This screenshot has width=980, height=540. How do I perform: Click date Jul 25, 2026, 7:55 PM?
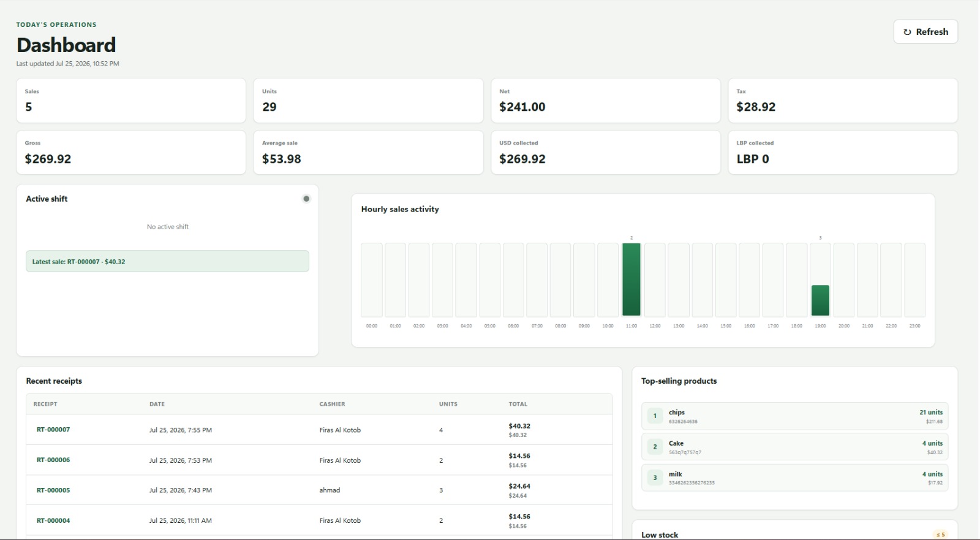tap(181, 430)
